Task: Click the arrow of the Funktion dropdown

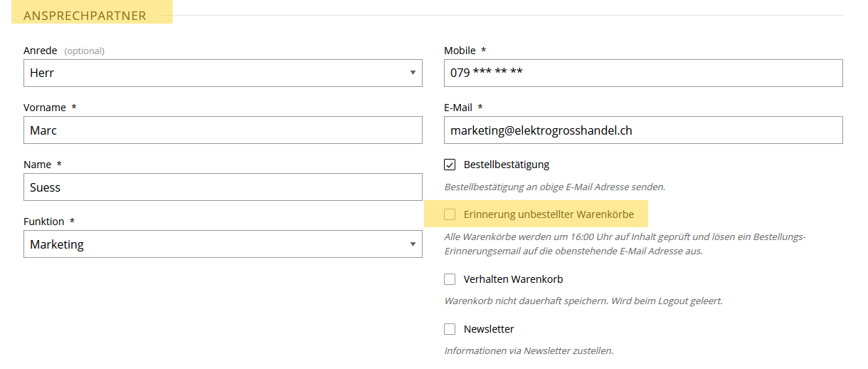Action: pos(413,244)
